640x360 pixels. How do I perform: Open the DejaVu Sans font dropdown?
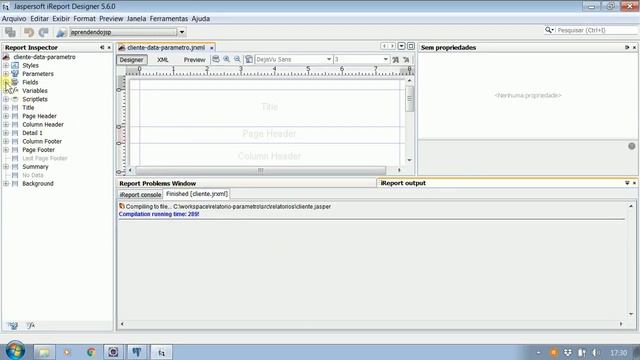point(329,59)
